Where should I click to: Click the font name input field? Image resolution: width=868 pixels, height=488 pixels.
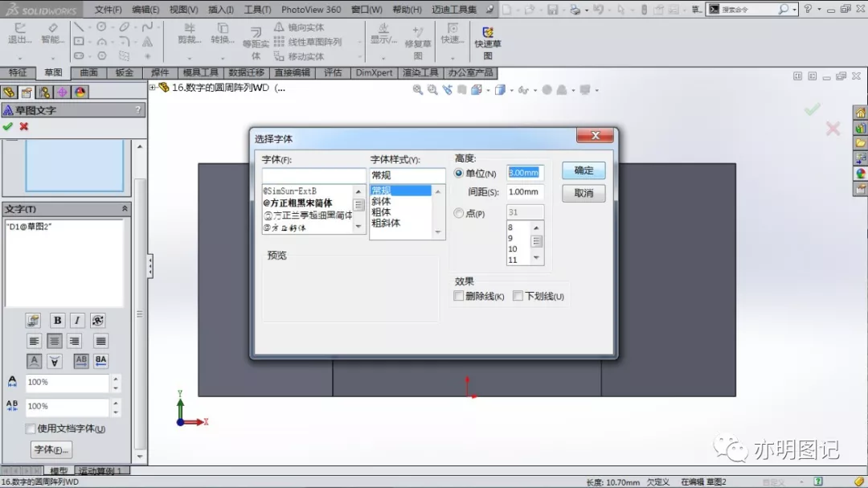[x=314, y=175]
